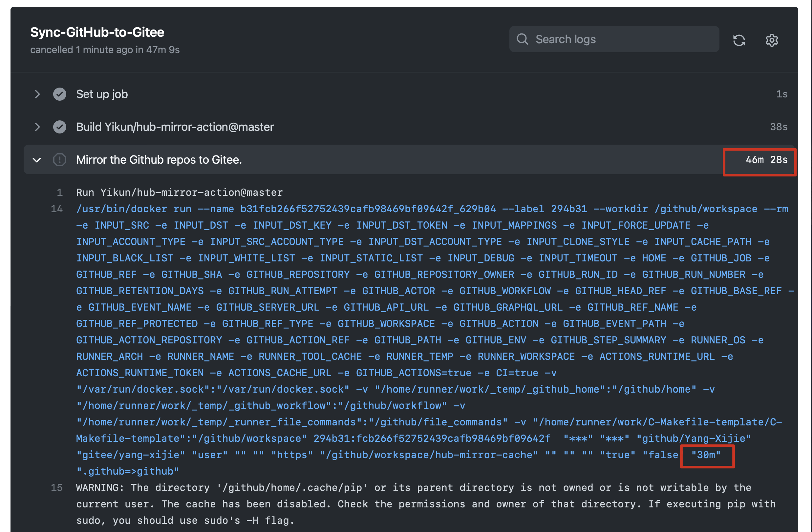Focus the Search logs input field

pos(614,39)
